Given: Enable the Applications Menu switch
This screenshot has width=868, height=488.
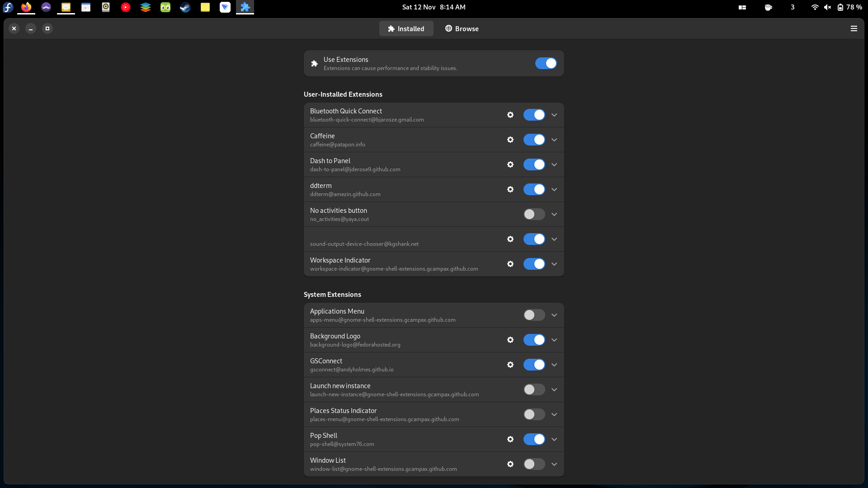Looking at the screenshot, I should pyautogui.click(x=534, y=315).
